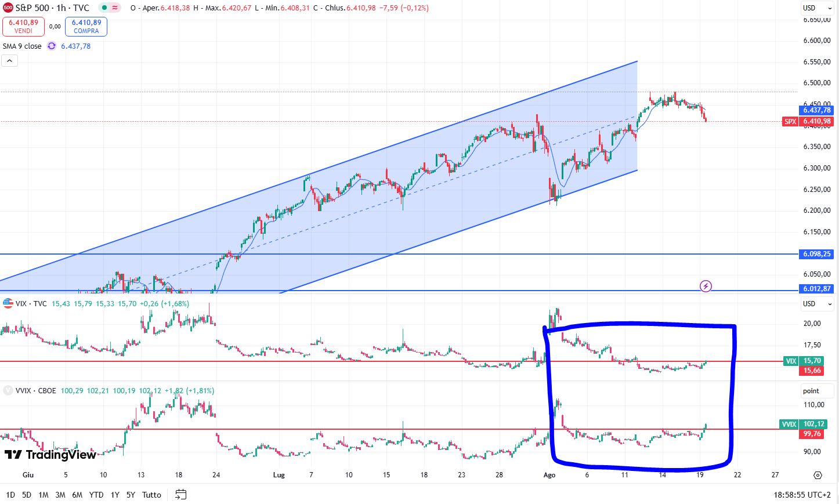Click the red S&P 500 symbol logo

point(8,8)
